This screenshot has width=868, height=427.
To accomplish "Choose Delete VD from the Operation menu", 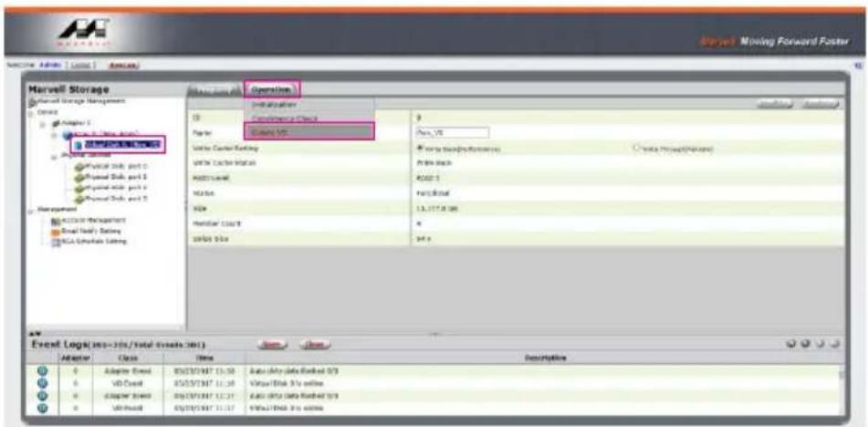I will 309,131.
